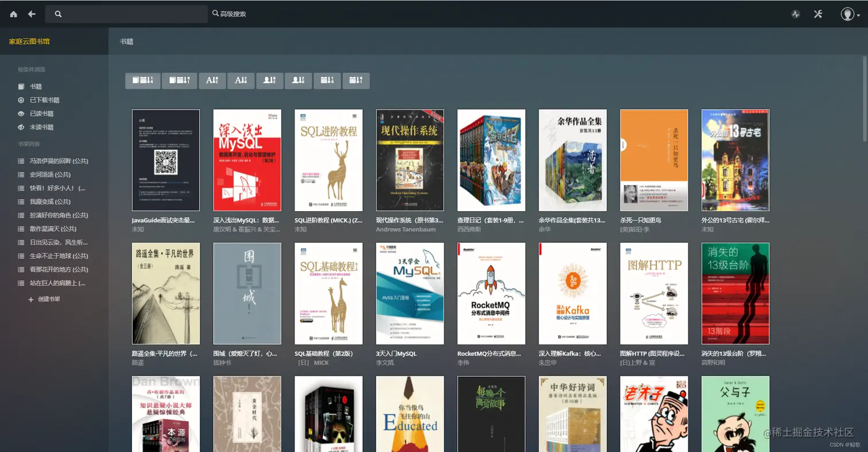Open the 消失的13级台阶 red cover
868x452 pixels.
pos(736,294)
